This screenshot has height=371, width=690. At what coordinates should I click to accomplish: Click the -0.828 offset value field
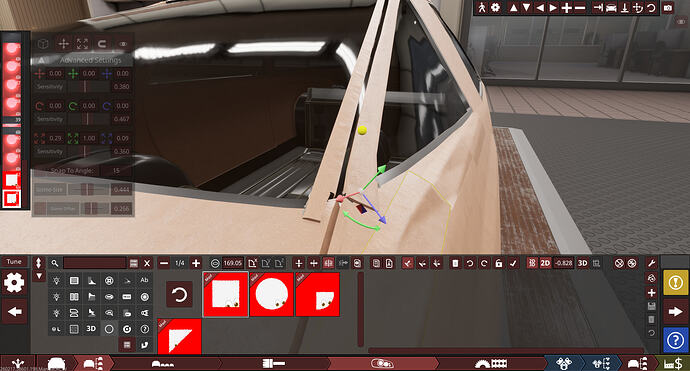click(564, 263)
